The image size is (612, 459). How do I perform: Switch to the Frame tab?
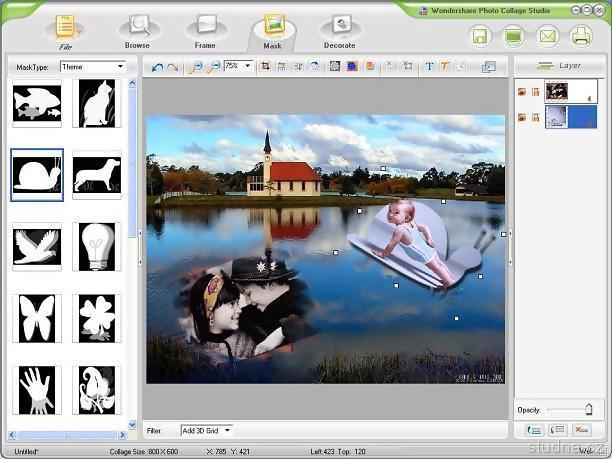205,30
